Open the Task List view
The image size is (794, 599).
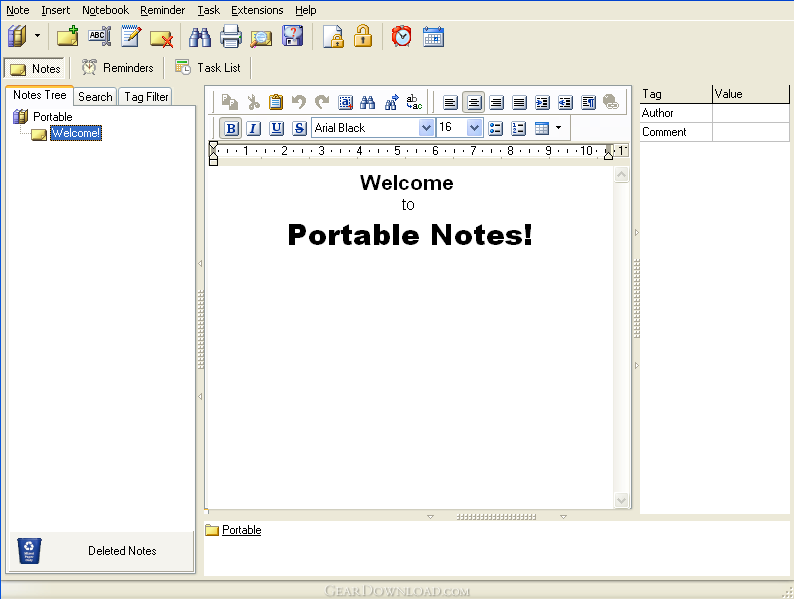coord(208,68)
